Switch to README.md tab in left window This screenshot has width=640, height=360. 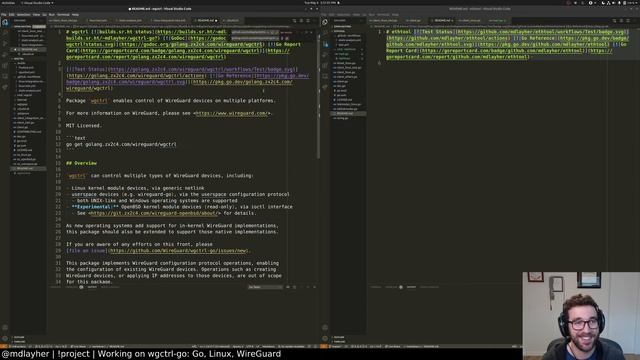click(205, 20)
